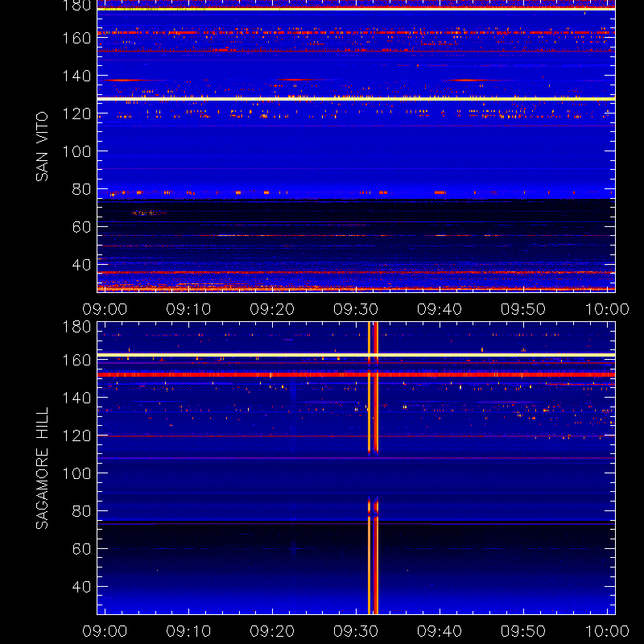This screenshot has height=644, width=644.
Task: Click 09:20 below the Sagamore Hill plot
Action: pos(272,631)
